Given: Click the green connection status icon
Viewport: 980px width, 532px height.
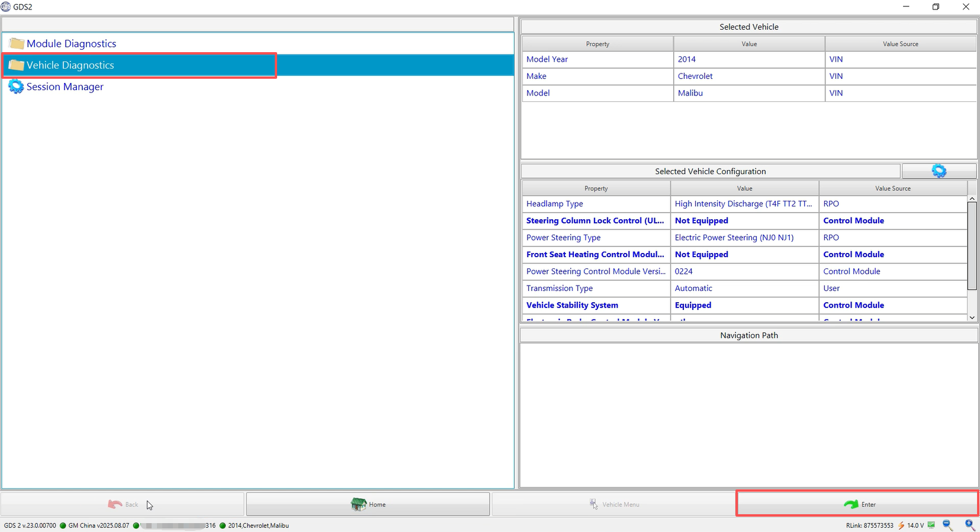Looking at the screenshot, I should click(x=931, y=525).
